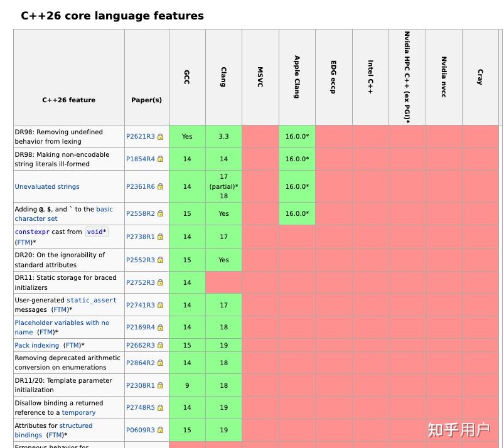504x448 pixels.
Task: Open FTM link in static_assert row
Action: 60,309
